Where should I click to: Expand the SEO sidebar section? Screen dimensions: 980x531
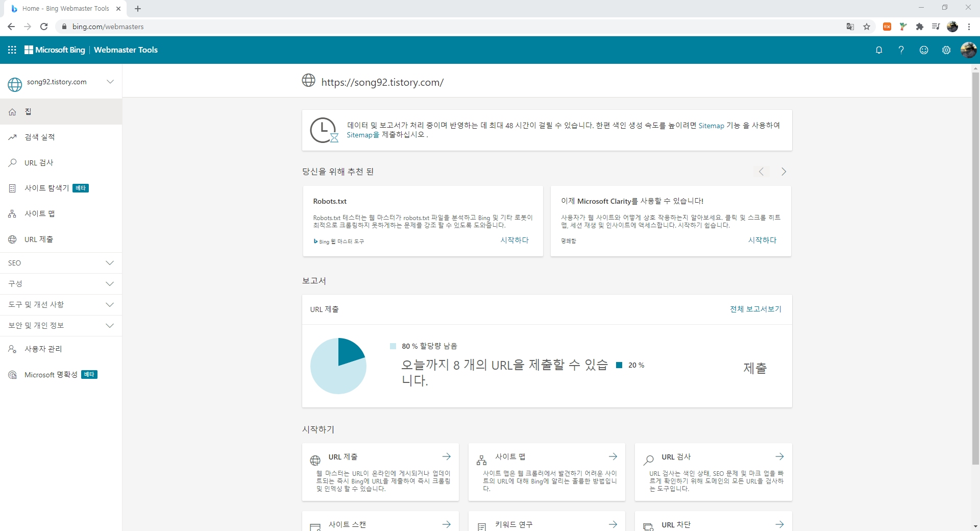tap(61, 263)
